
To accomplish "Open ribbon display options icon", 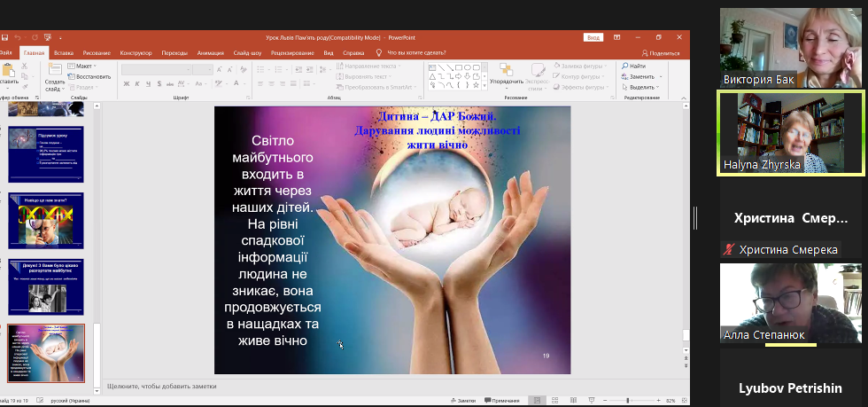I will 616,38.
